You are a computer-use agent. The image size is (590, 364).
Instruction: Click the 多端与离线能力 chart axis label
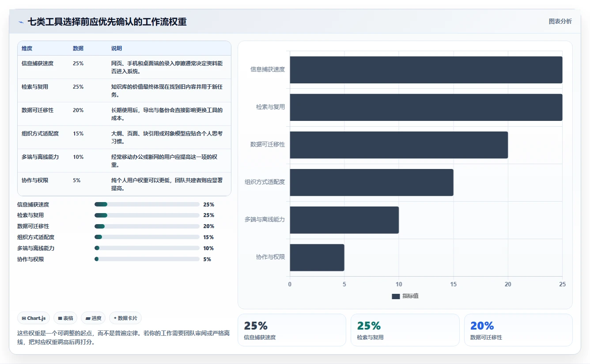(265, 220)
